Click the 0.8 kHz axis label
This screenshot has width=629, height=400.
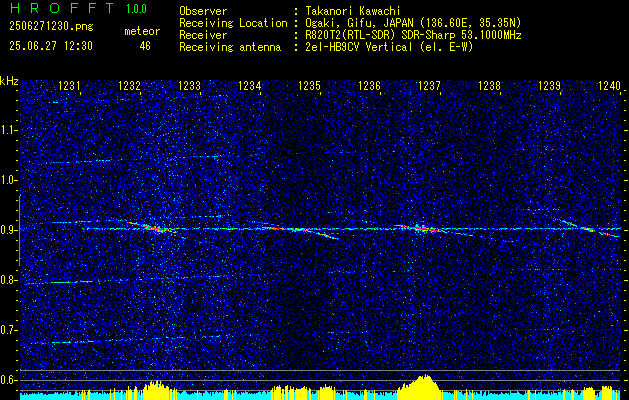[8, 280]
